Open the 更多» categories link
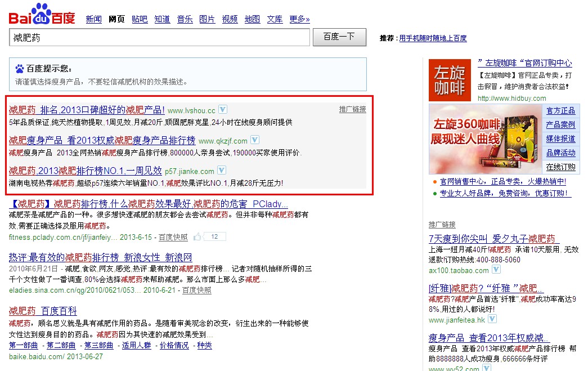The height and width of the screenshot is (371, 588). click(299, 19)
